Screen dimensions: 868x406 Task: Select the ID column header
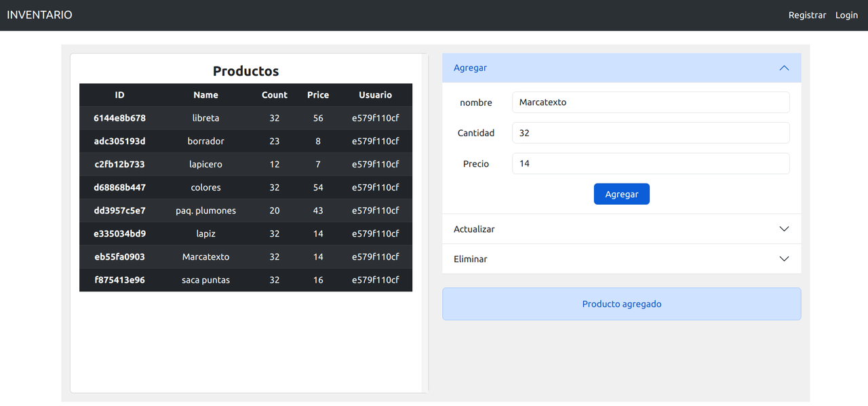[x=119, y=95]
